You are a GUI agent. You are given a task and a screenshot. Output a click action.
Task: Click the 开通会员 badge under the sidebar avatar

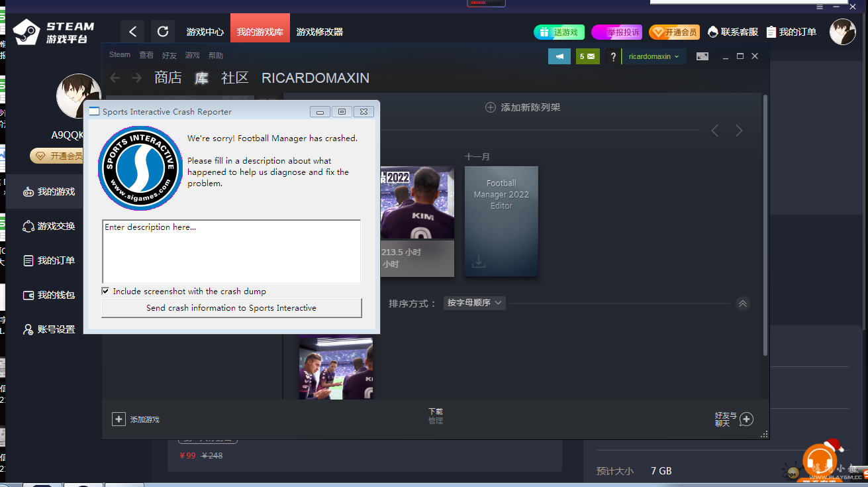(57, 156)
